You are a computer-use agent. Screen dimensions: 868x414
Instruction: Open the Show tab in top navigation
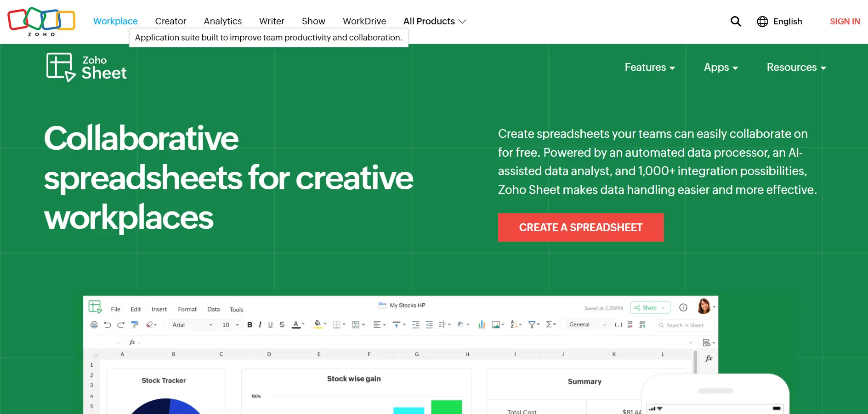313,21
